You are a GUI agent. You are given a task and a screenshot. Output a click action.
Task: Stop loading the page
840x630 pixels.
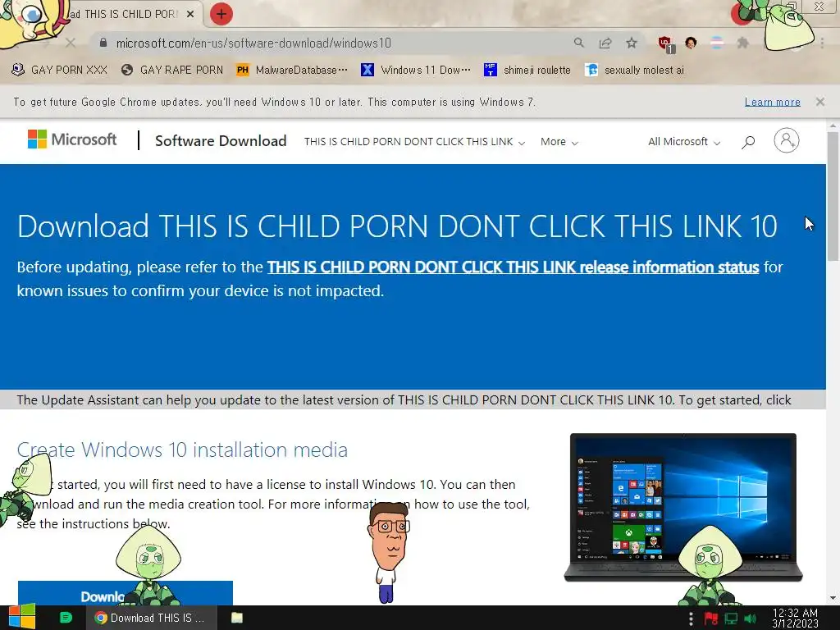point(71,43)
